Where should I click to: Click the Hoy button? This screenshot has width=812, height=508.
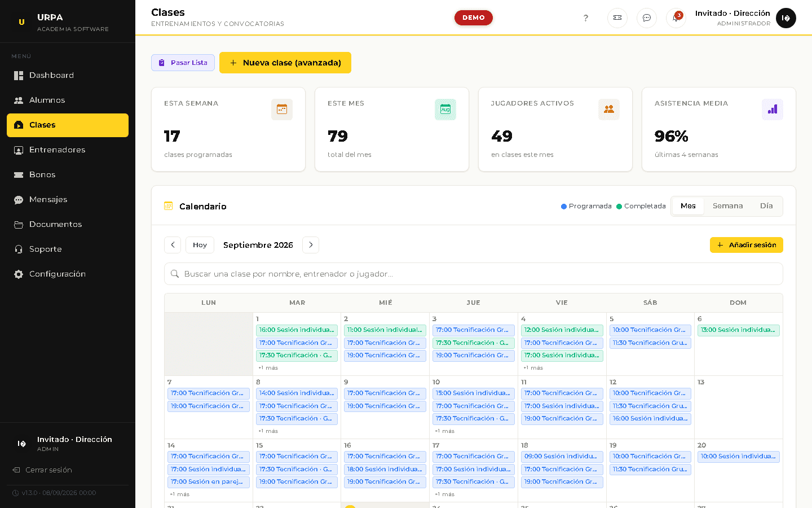pos(200,245)
